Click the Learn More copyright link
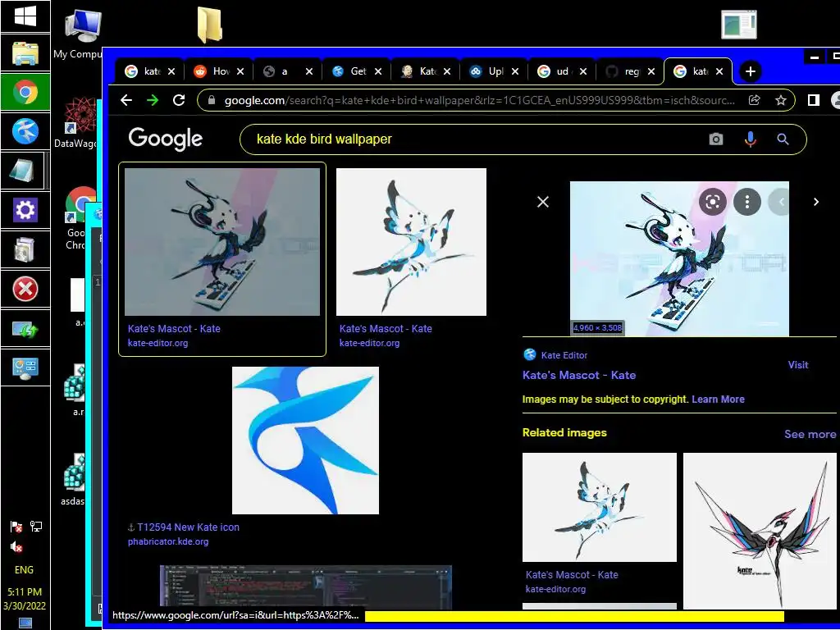This screenshot has width=840, height=630. point(718,399)
